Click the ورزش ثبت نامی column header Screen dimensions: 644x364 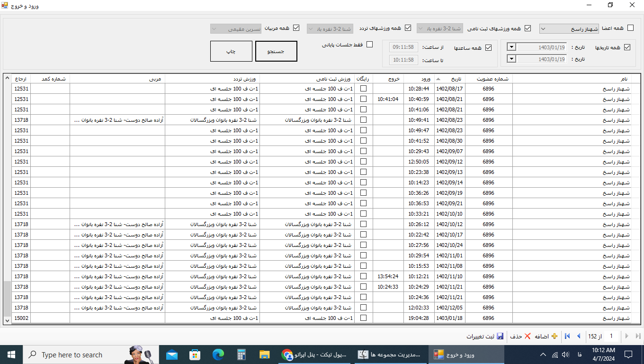tap(307, 79)
